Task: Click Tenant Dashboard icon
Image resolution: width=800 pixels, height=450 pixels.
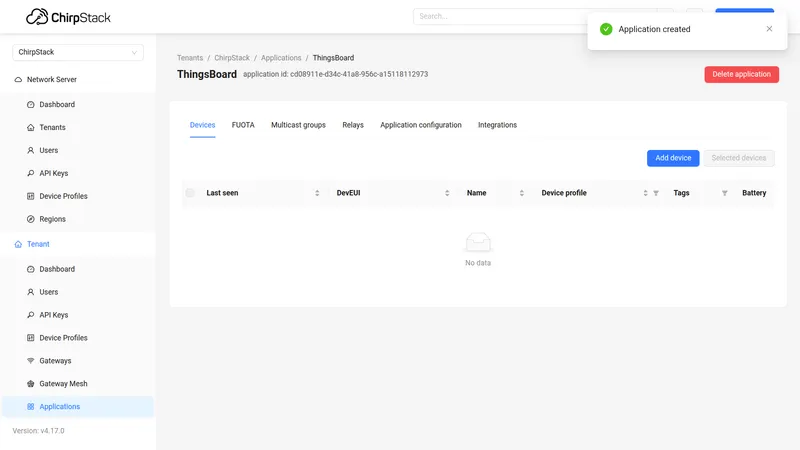Action: click(x=31, y=269)
